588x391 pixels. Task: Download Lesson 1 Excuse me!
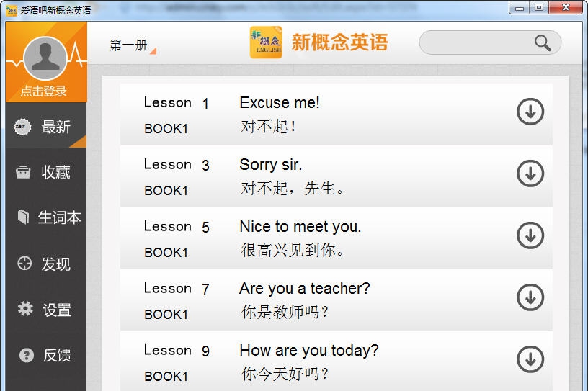tap(530, 112)
